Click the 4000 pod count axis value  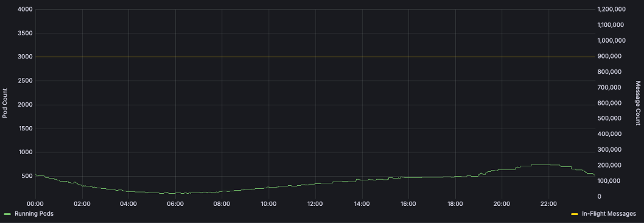click(26, 10)
